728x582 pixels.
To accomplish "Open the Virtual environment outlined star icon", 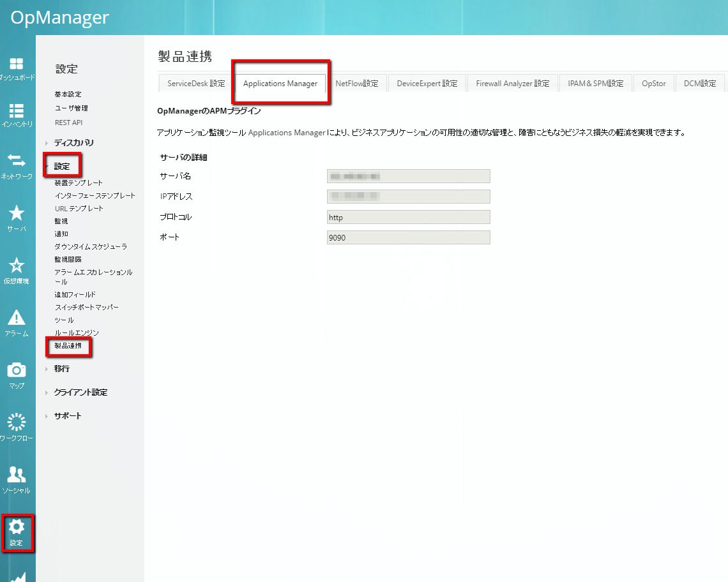I will 16,265.
